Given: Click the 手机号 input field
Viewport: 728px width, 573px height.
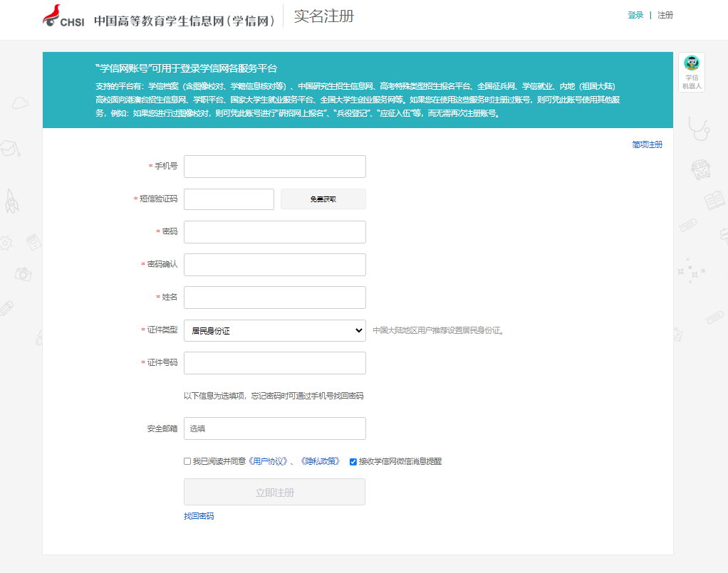Looking at the screenshot, I should tap(274, 166).
